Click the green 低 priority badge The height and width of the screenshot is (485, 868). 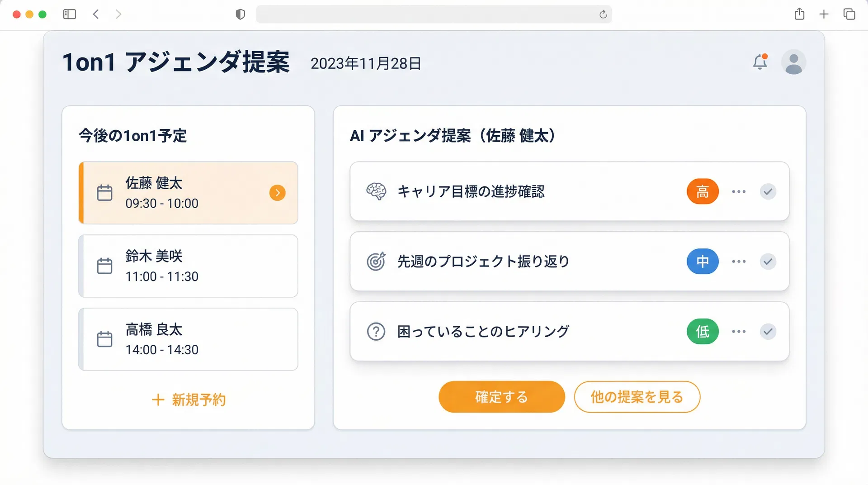click(x=703, y=332)
